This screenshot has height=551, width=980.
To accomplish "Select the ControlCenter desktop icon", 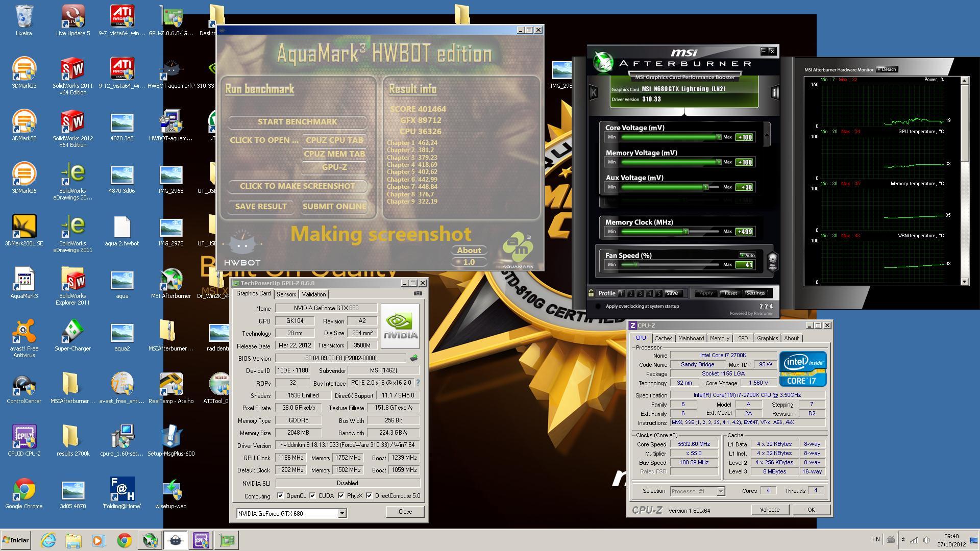I will tap(24, 388).
